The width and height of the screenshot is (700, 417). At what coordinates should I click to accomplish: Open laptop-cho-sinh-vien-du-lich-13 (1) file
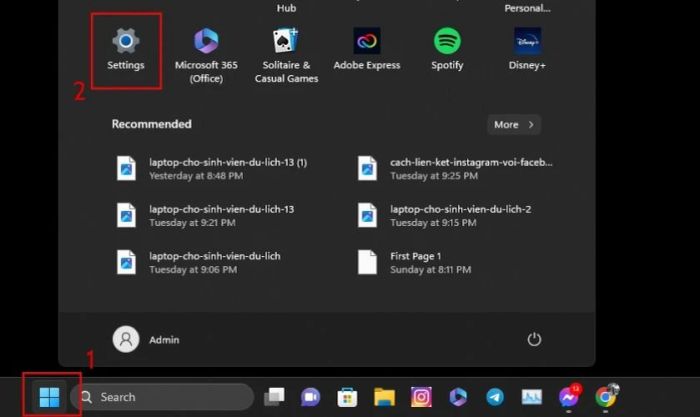tap(212, 169)
